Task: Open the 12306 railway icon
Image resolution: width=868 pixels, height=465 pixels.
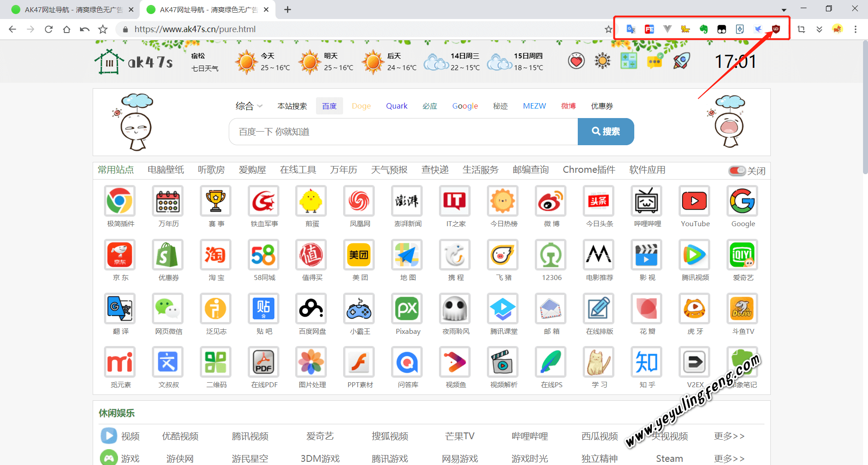Action: click(551, 255)
